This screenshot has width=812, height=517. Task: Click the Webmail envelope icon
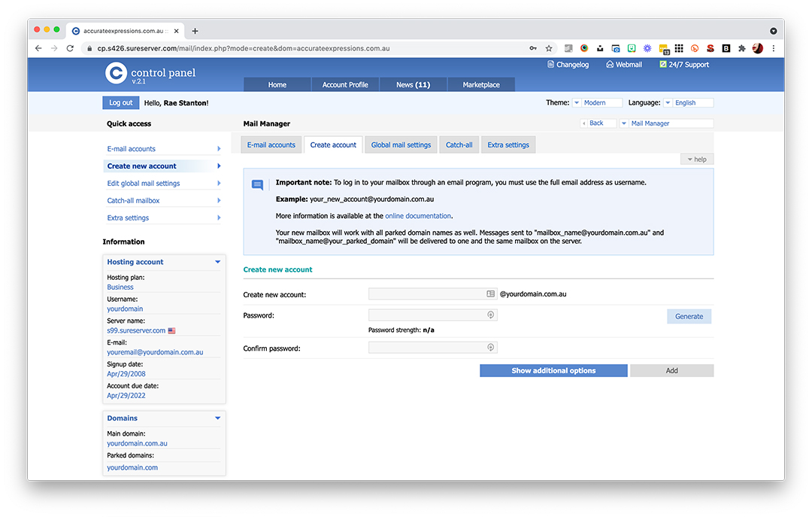click(x=610, y=64)
